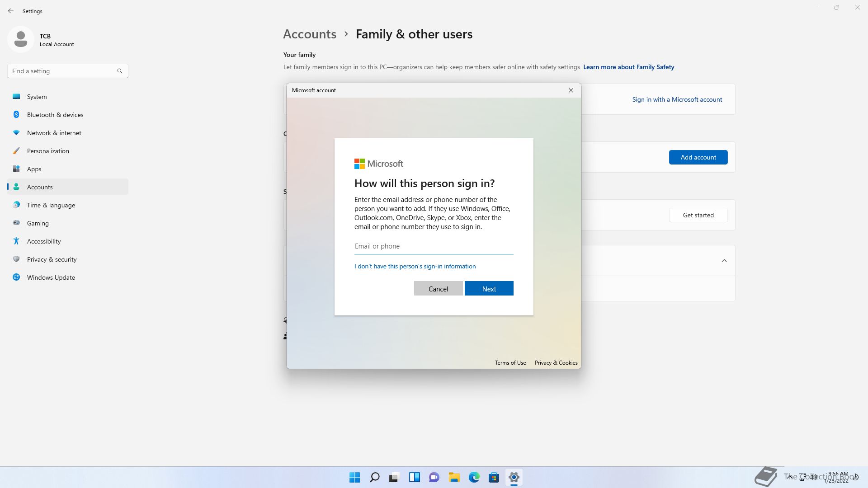Click Sign in with a Microsoft account
Screen dimensions: 868x488
click(x=677, y=99)
